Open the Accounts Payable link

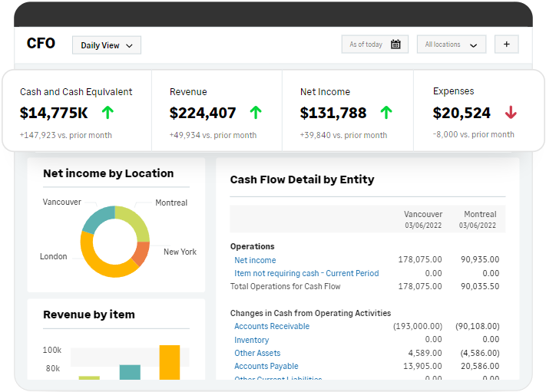(266, 366)
